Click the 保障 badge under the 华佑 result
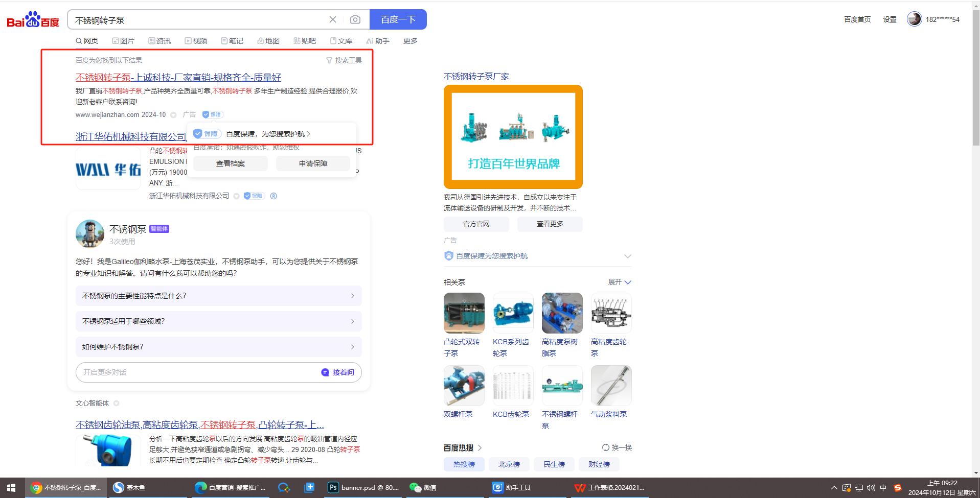Viewport: 980px width, 498px height. [x=254, y=196]
